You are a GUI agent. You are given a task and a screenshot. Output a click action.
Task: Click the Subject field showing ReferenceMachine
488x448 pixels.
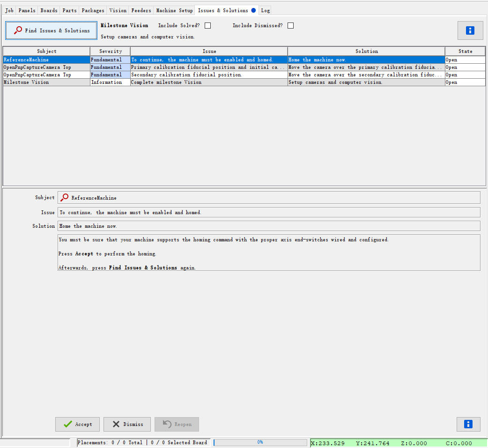269,198
